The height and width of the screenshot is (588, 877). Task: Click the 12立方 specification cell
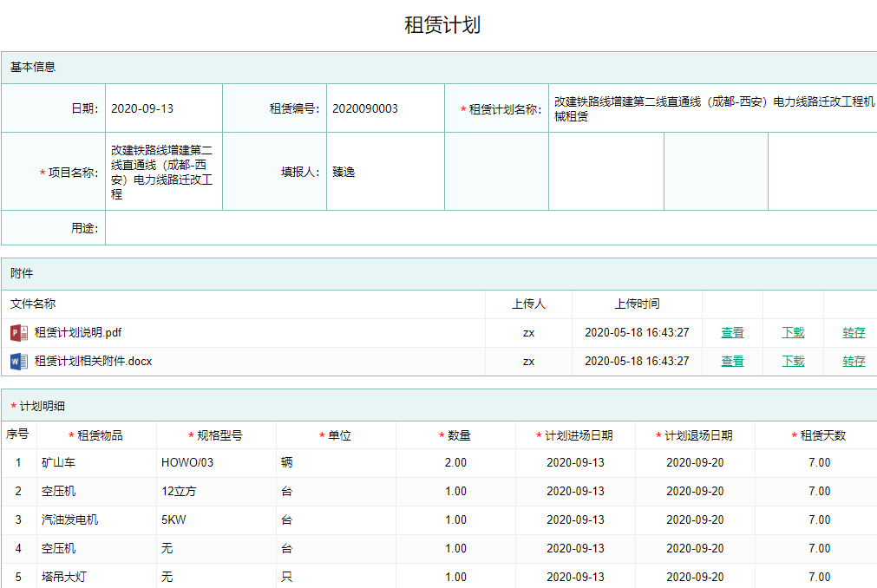pyautogui.click(x=217, y=492)
